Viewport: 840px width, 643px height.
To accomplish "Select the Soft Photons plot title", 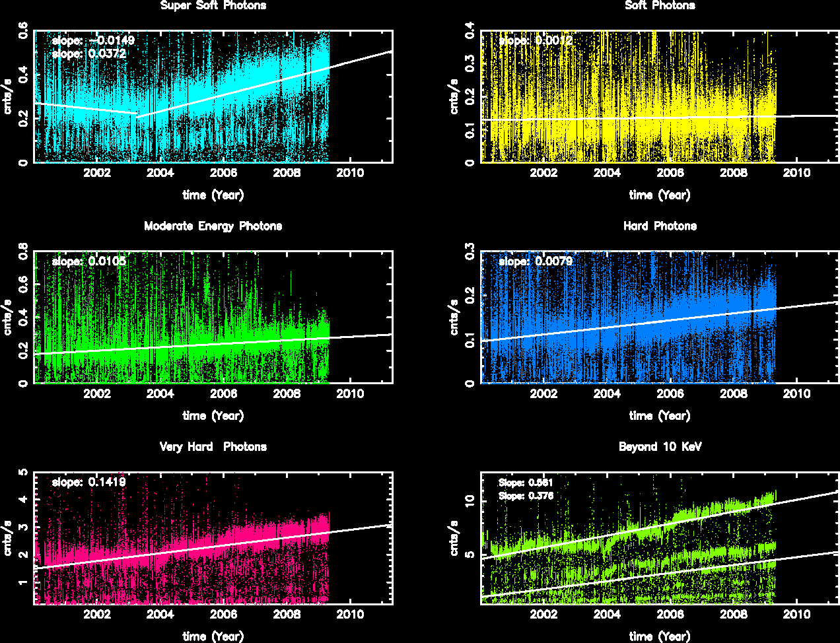I will coord(660,6).
